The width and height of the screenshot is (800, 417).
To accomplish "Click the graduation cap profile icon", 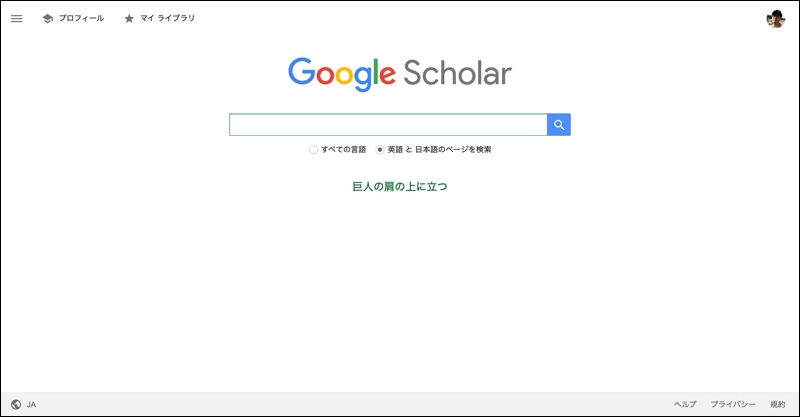I will pyautogui.click(x=47, y=18).
